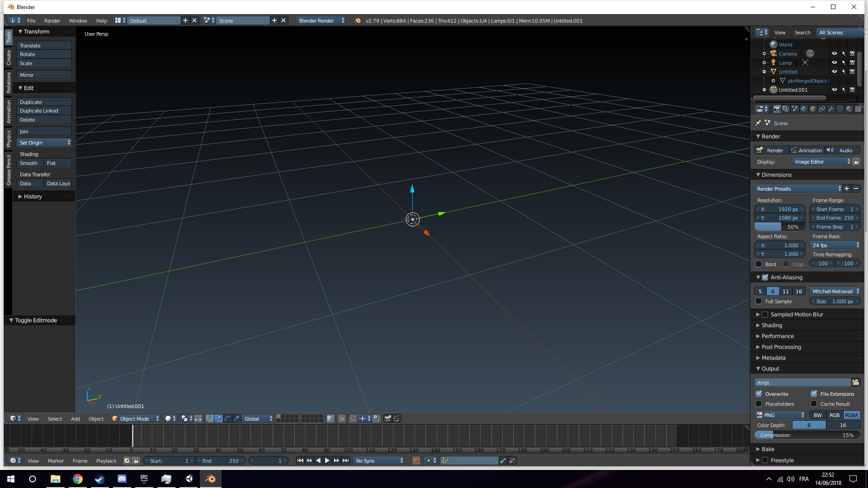Open the Object Mode dropdown
The width and height of the screenshot is (868, 488).
[135, 418]
